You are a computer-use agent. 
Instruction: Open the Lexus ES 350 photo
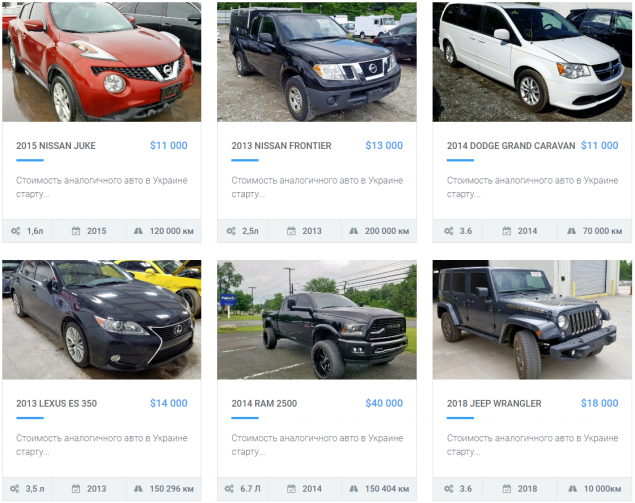102,320
